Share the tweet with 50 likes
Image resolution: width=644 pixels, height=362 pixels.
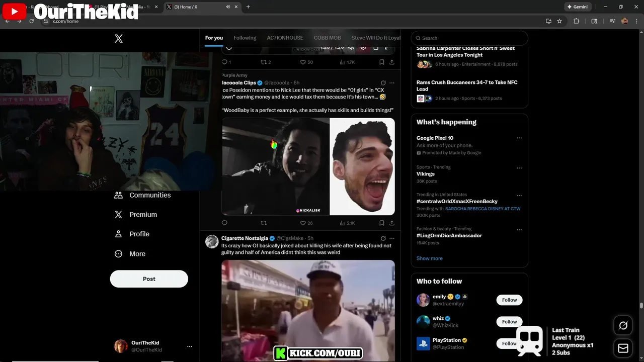click(392, 62)
